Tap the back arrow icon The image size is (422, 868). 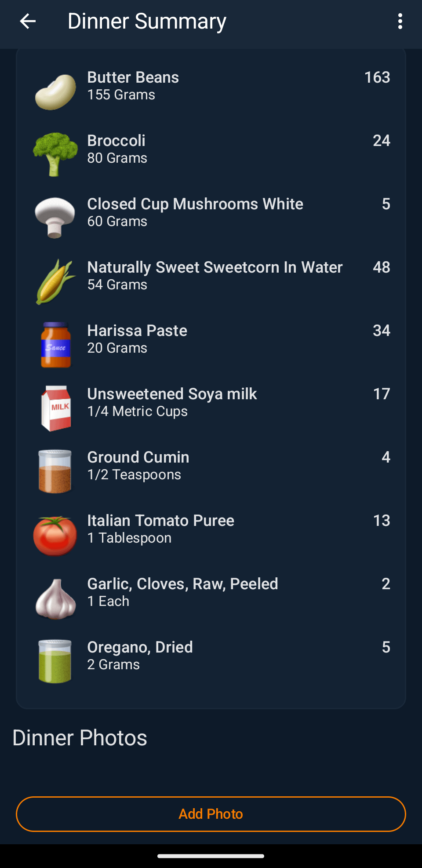[x=28, y=21]
